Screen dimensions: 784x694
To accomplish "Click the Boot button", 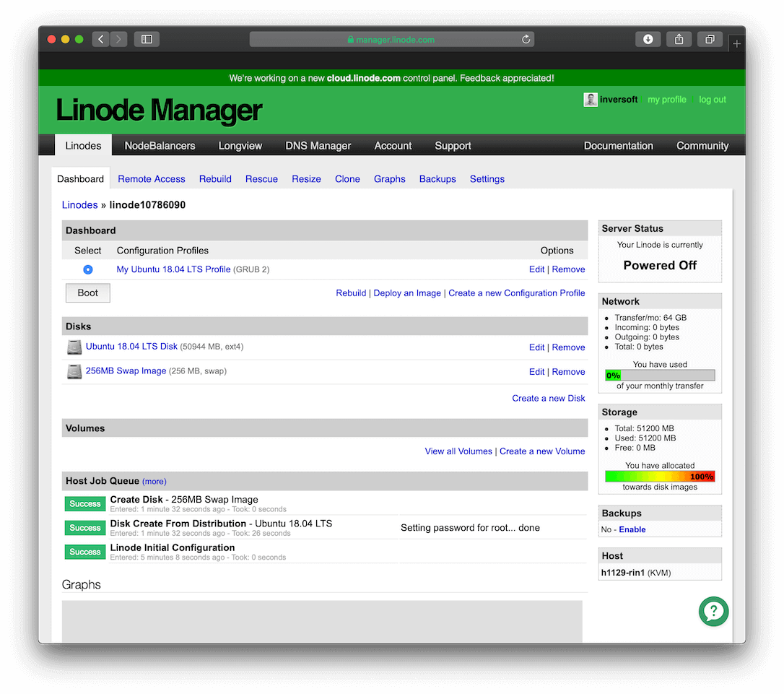I will point(88,293).
